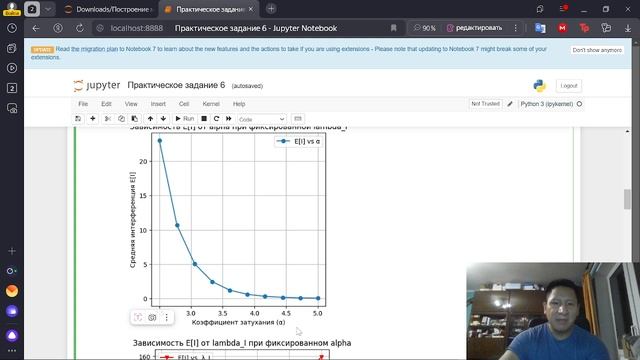Image resolution: width=640 pixels, height=360 pixels.
Task: Click the pencil icon beside Not Trusted
Action: (x=510, y=104)
